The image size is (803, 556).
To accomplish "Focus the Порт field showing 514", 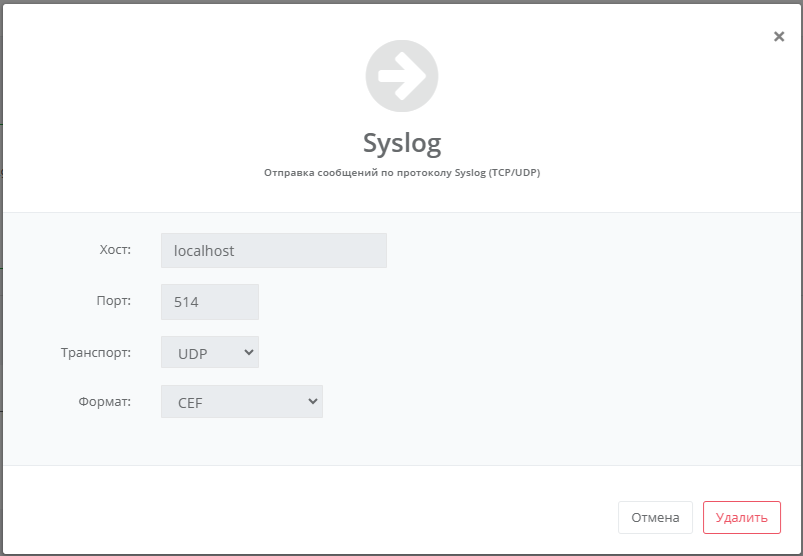I will (209, 302).
